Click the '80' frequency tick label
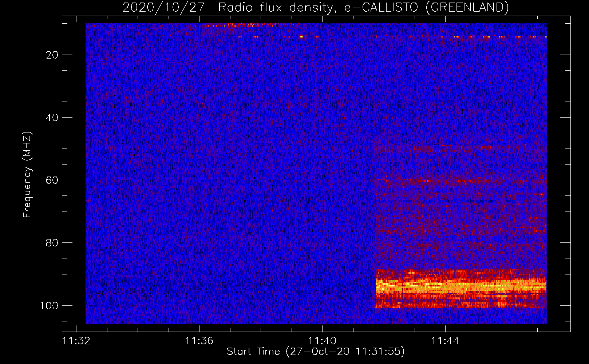 pyautogui.click(x=52, y=243)
